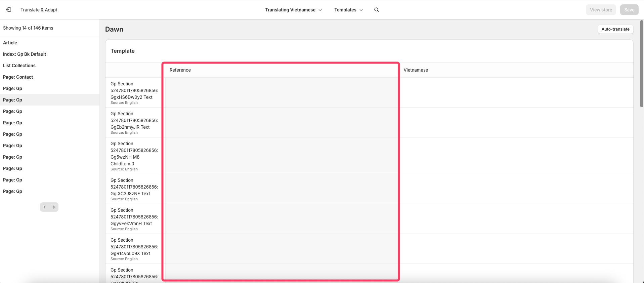The height and width of the screenshot is (283, 644).
Task: Click Vietnamese field for GgEb2hmyJiR Text row
Action: [516, 122]
